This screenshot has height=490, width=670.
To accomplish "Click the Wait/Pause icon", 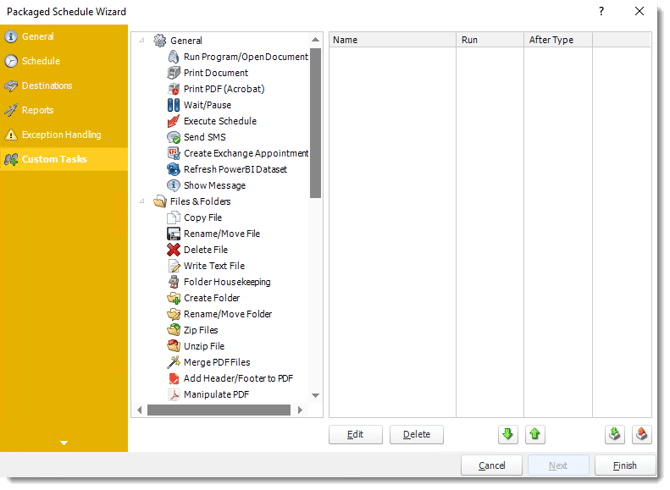I will click(x=173, y=105).
